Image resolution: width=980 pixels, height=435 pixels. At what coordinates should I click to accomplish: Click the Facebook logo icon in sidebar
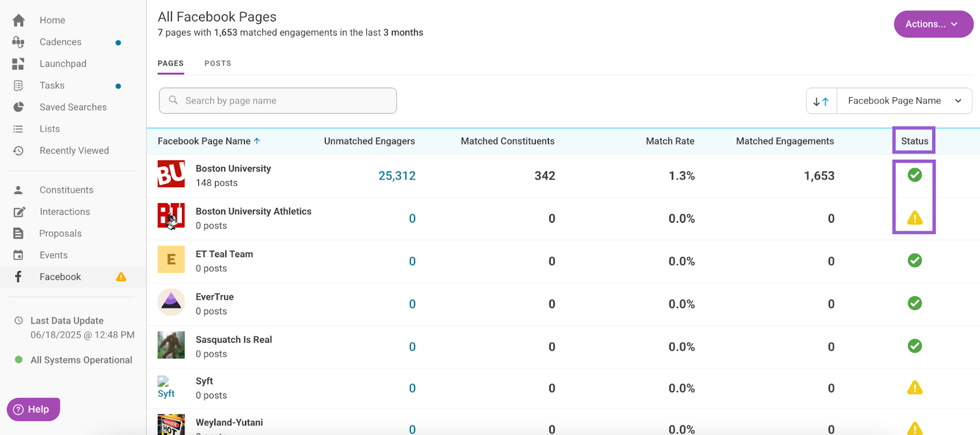18,277
